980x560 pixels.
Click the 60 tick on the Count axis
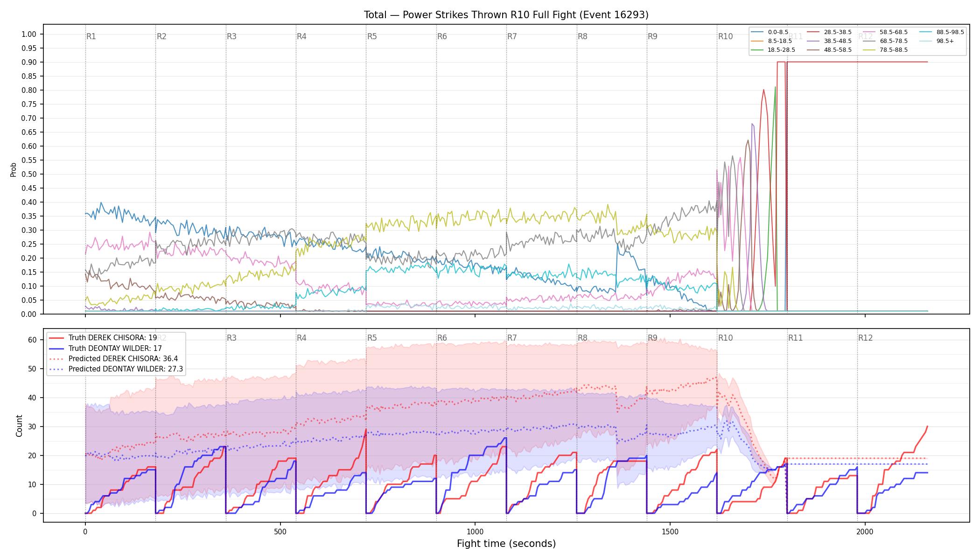pos(32,340)
